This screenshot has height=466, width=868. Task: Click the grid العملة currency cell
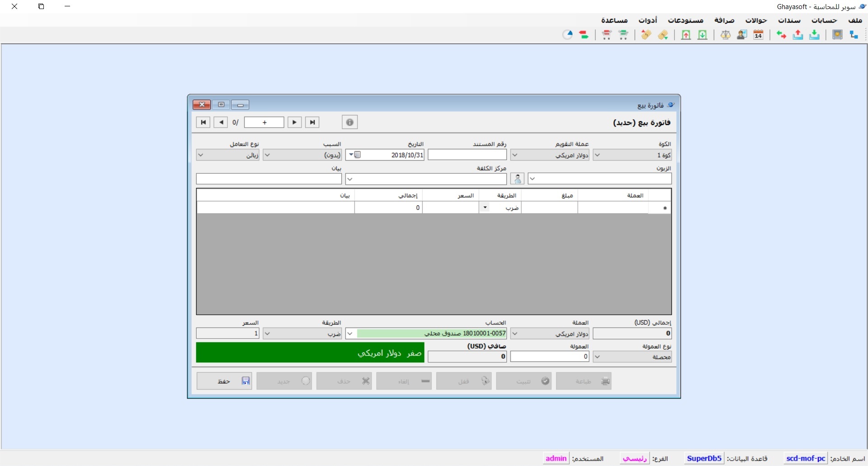tap(613, 208)
